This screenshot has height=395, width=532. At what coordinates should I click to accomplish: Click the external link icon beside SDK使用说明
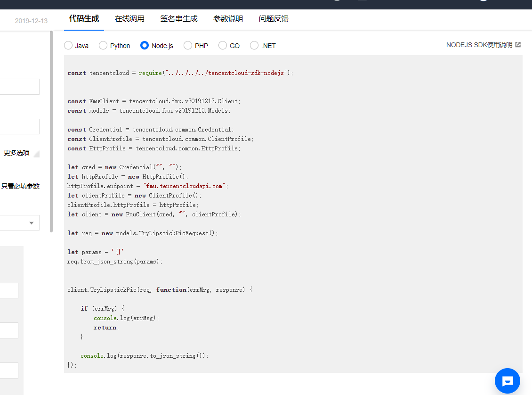518,45
